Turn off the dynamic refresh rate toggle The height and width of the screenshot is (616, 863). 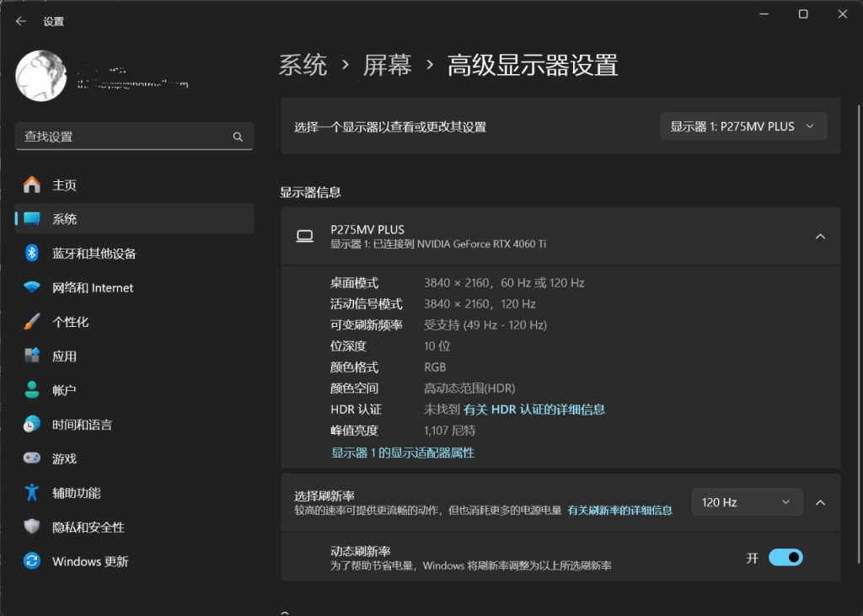point(785,558)
